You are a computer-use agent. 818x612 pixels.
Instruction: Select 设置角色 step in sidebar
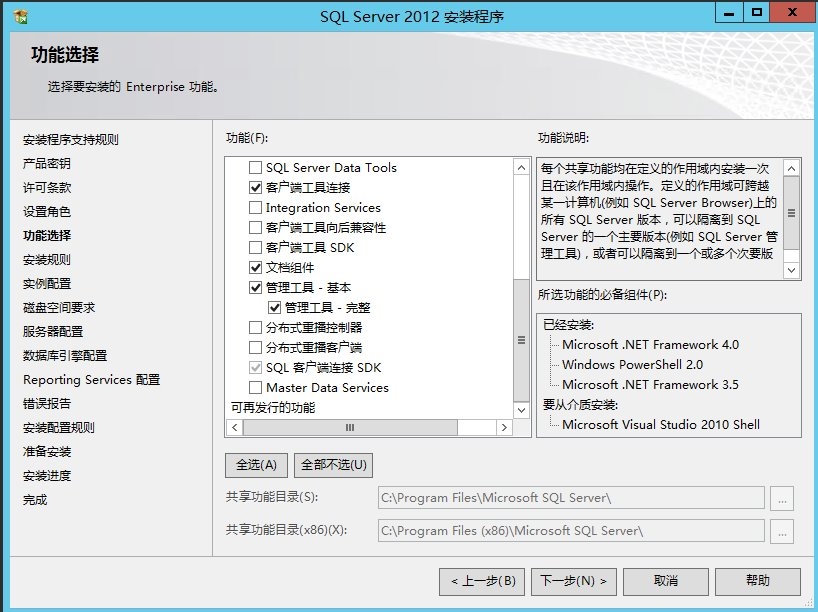pyautogui.click(x=46, y=211)
